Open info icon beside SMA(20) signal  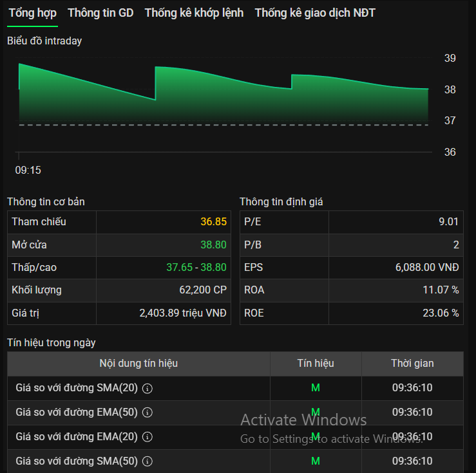[148, 389]
